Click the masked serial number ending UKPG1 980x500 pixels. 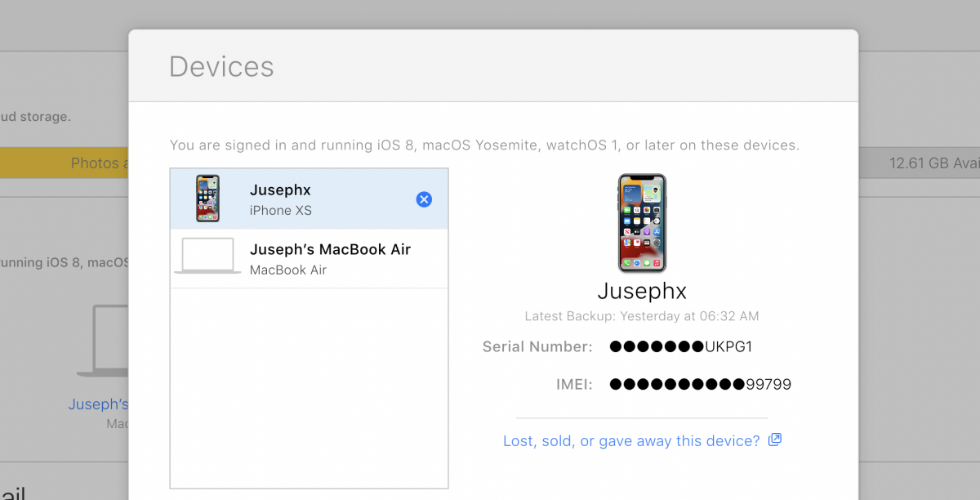(680, 347)
